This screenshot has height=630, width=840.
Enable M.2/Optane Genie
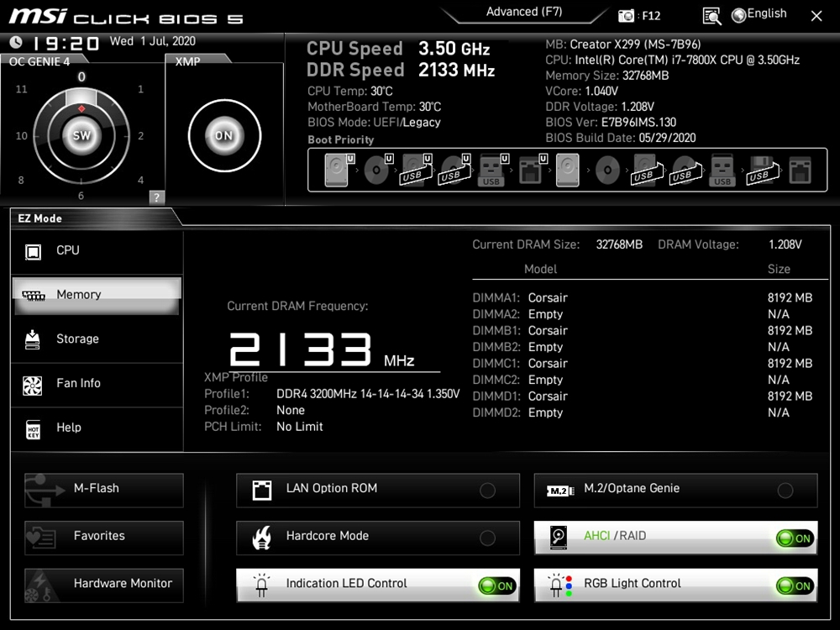675,490
